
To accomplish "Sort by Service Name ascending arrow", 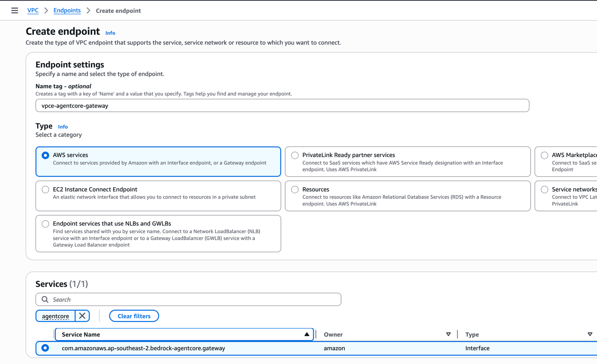I will pyautogui.click(x=306, y=334).
